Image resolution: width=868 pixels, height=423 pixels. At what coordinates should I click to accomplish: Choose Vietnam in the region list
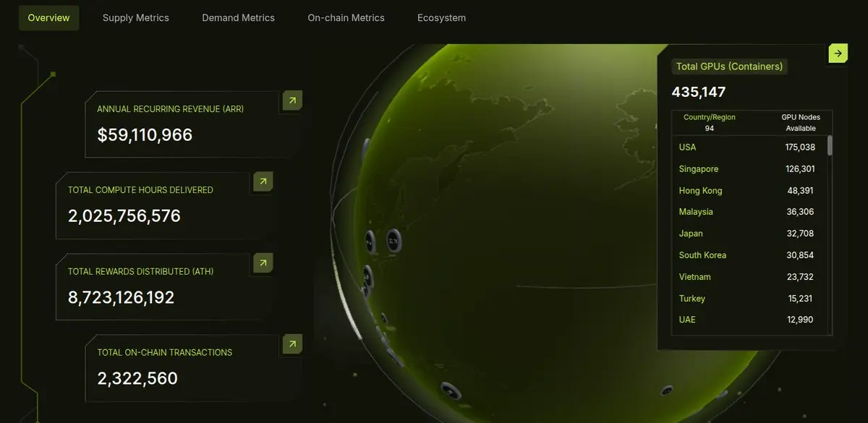[694, 277]
